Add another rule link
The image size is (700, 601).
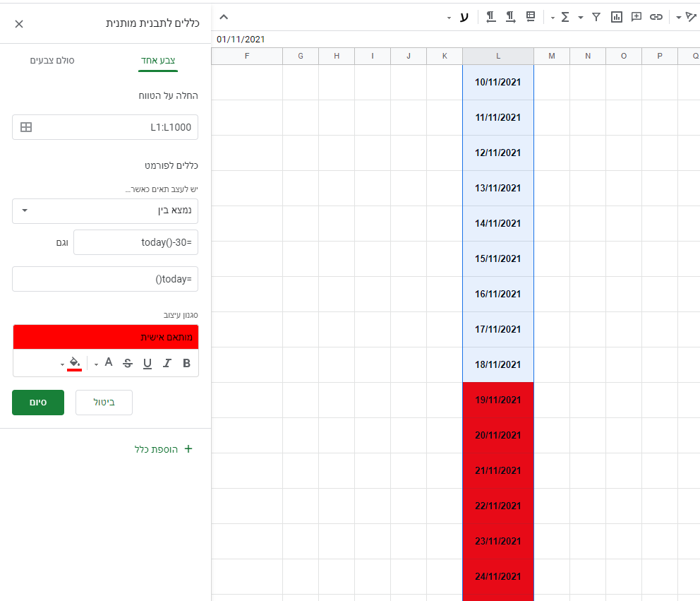tap(164, 449)
